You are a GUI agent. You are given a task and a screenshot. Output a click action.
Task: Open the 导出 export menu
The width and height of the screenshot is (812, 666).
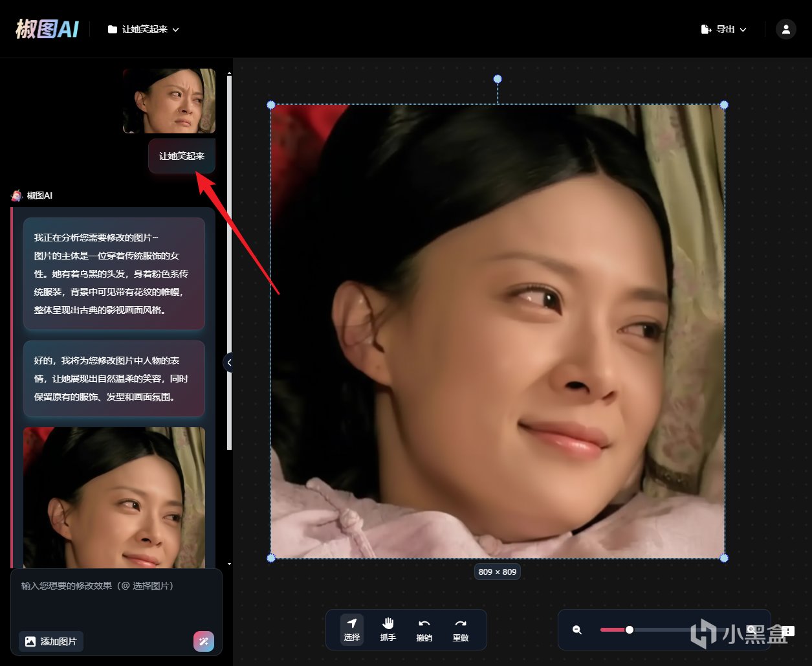coord(723,29)
